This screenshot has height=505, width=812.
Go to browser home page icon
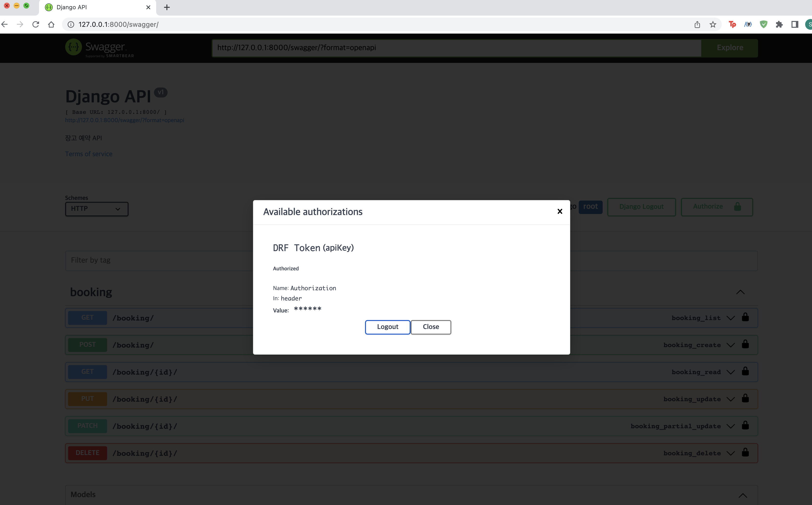coord(51,24)
